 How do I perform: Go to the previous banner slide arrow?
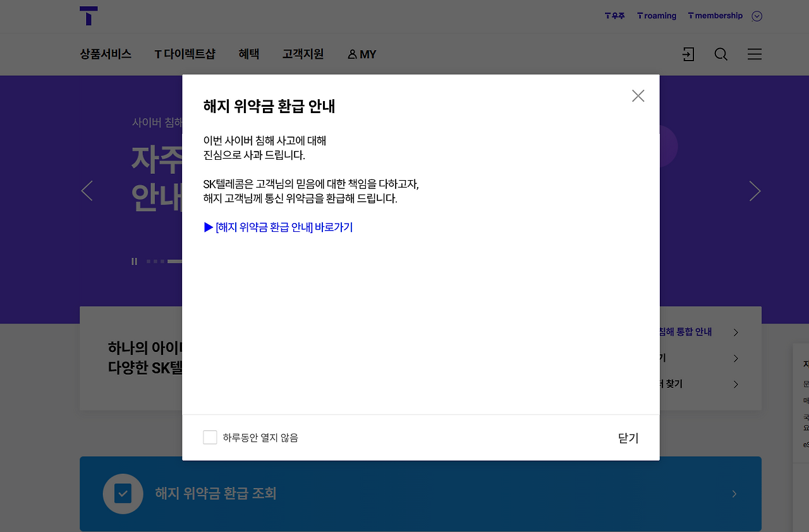(x=87, y=191)
